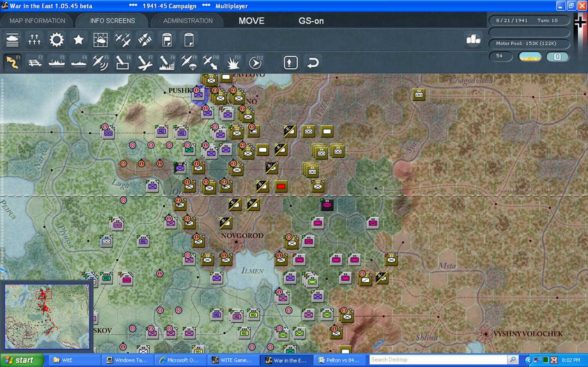Open the clipboard report icon with flag
The image size is (588, 367).
coord(167,40)
